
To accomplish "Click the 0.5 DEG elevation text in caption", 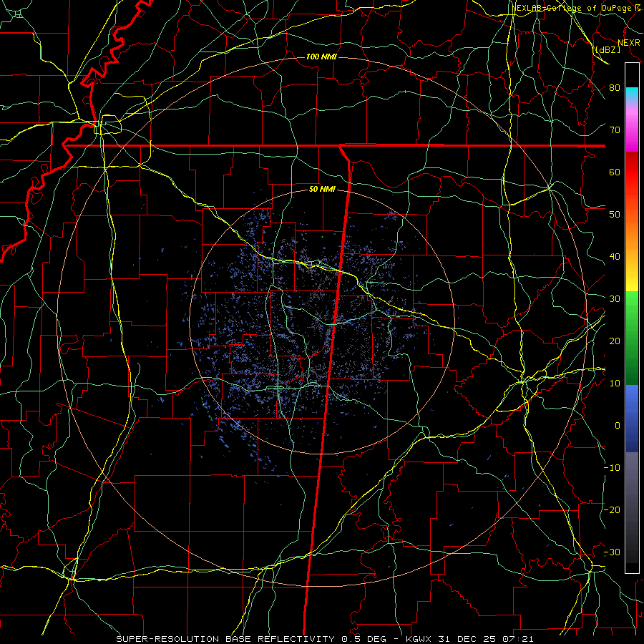I will pyautogui.click(x=365, y=639).
